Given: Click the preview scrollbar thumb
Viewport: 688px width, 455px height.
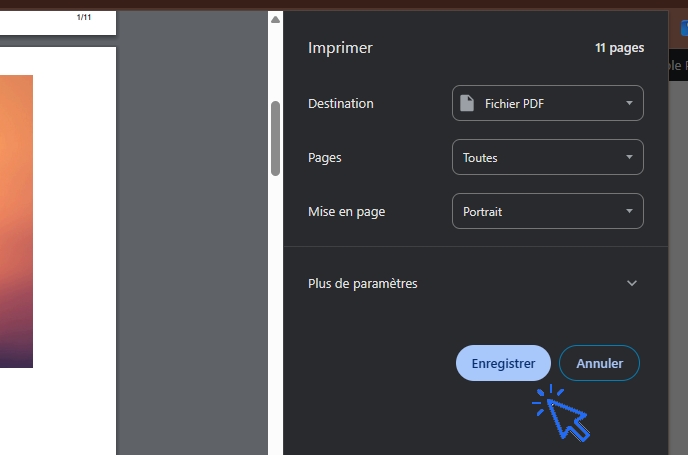Looking at the screenshot, I should pyautogui.click(x=275, y=138).
